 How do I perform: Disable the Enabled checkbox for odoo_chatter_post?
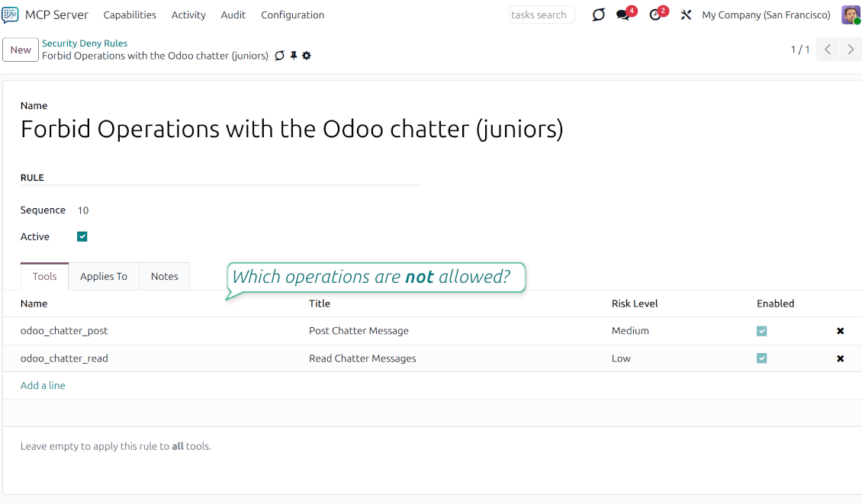(761, 331)
